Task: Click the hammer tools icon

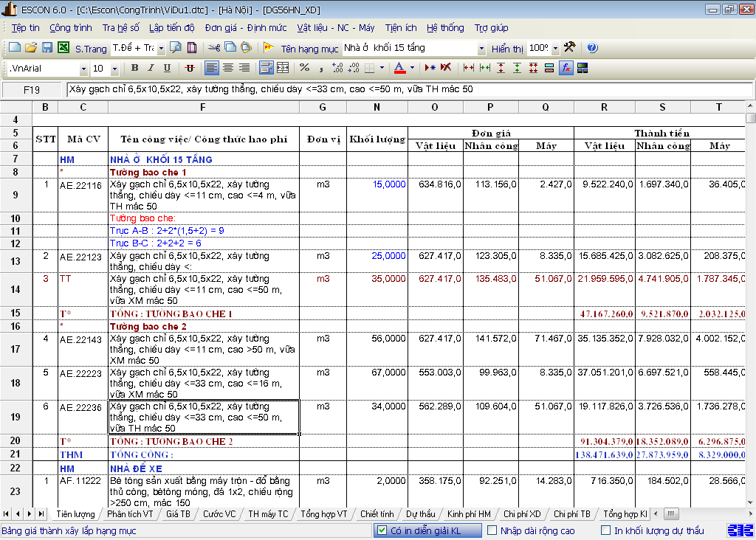Action: coord(569,48)
